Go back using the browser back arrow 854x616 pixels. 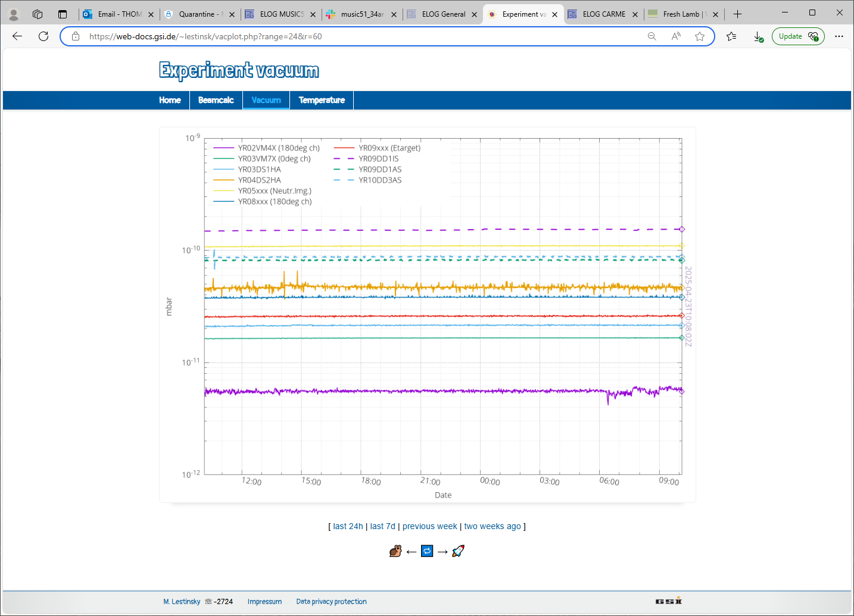[x=17, y=36]
